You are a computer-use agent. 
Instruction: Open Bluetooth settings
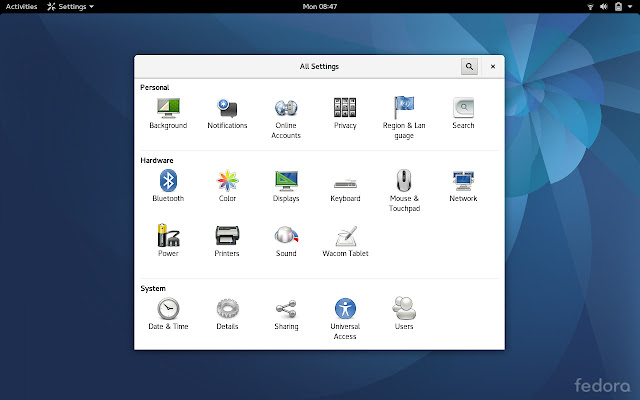168,186
